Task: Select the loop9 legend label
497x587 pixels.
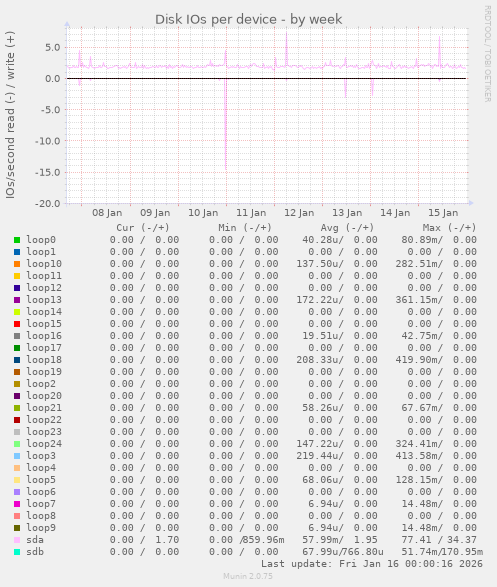Action: [41, 528]
